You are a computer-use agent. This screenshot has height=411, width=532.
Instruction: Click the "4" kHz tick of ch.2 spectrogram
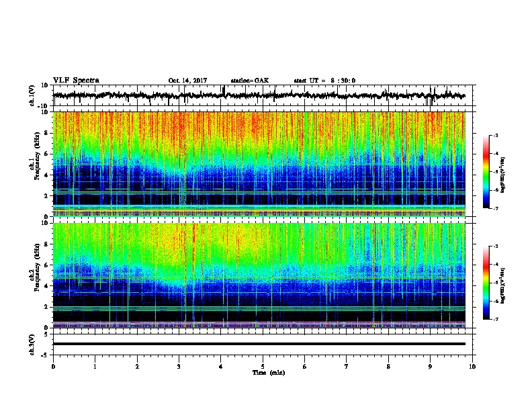click(46, 286)
